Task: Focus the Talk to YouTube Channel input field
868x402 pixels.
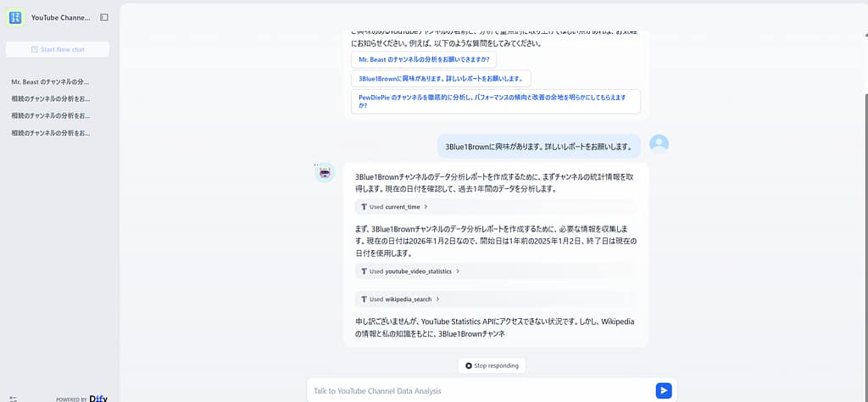Action: click(x=479, y=390)
